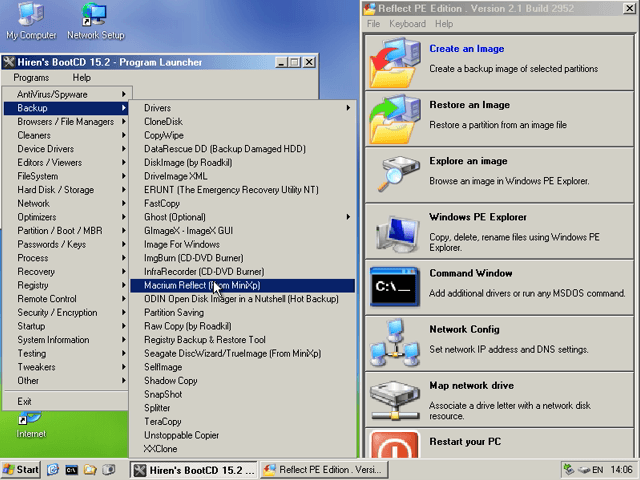640x480 pixels.
Task: Open the Recovery submenu entry
Action: tap(66, 272)
